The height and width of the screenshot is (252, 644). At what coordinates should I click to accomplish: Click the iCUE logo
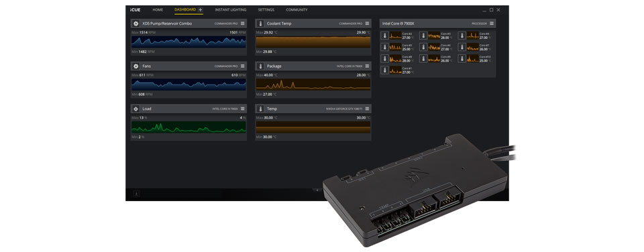click(135, 10)
